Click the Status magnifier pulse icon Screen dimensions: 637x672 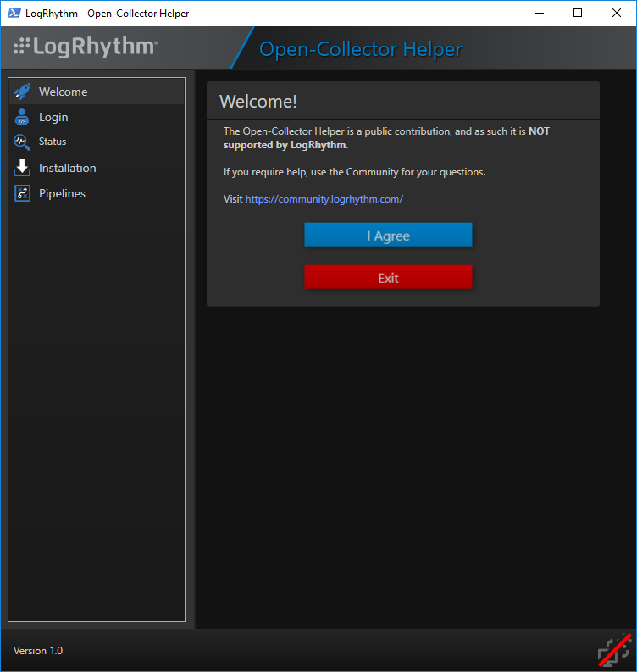click(22, 142)
